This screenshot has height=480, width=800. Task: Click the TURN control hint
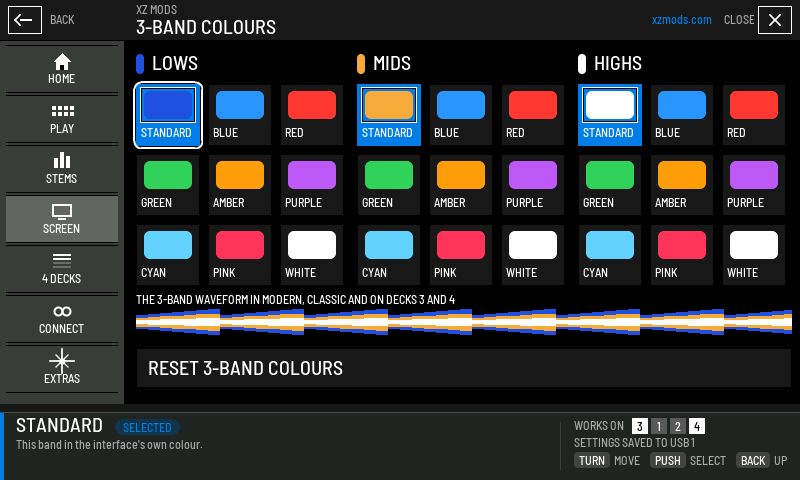click(592, 461)
